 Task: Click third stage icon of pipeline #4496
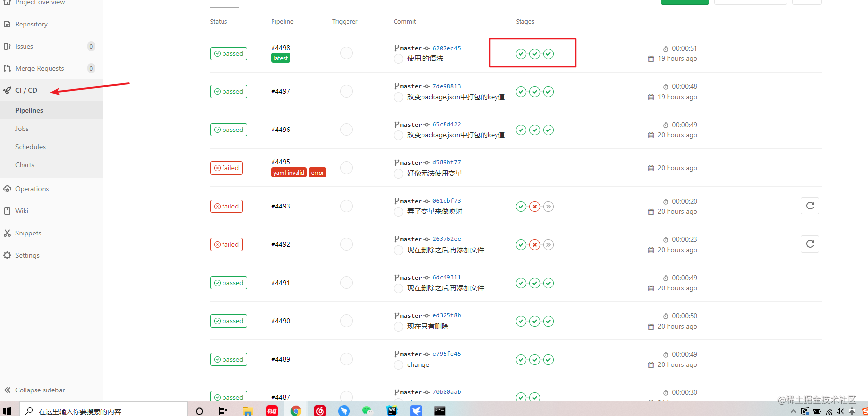(548, 130)
